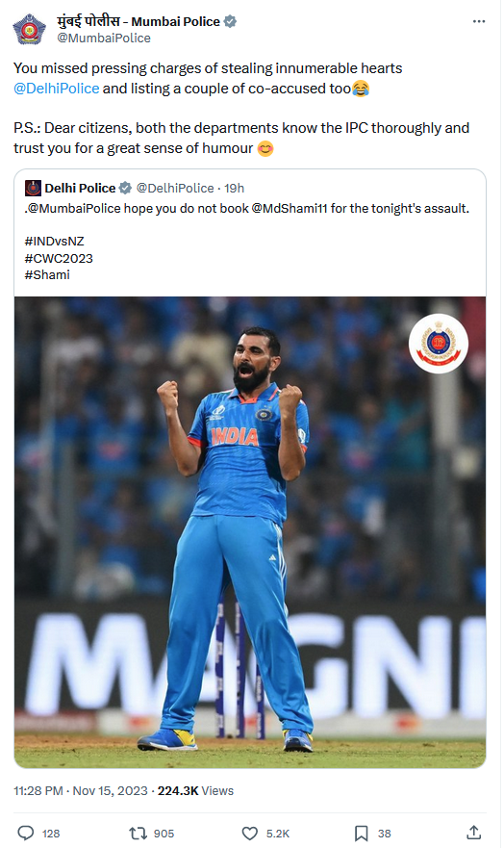Screen dimensions: 504x848
Task: Open the three-dot more options menu
Action: point(479,21)
